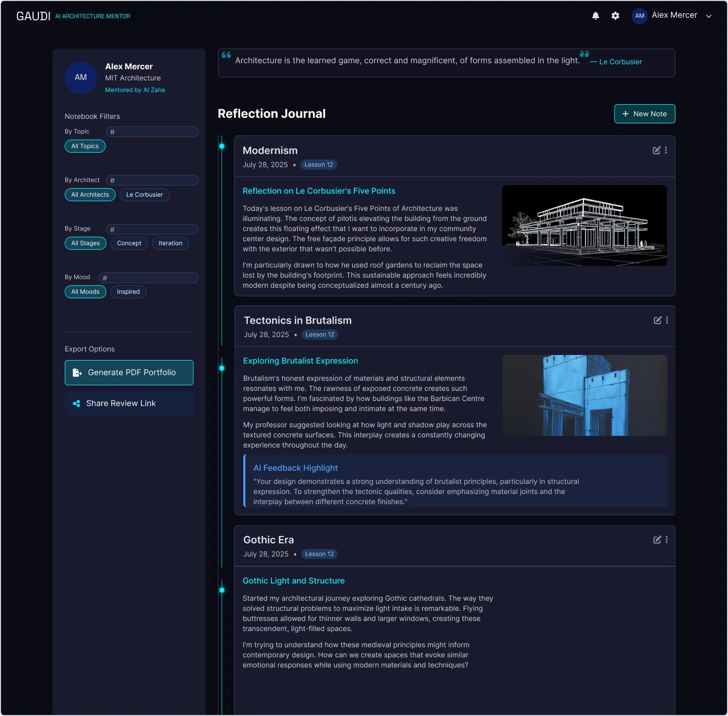Click Lesson 12 tag on Tectonics note
This screenshot has height=716, width=728.
pos(320,335)
